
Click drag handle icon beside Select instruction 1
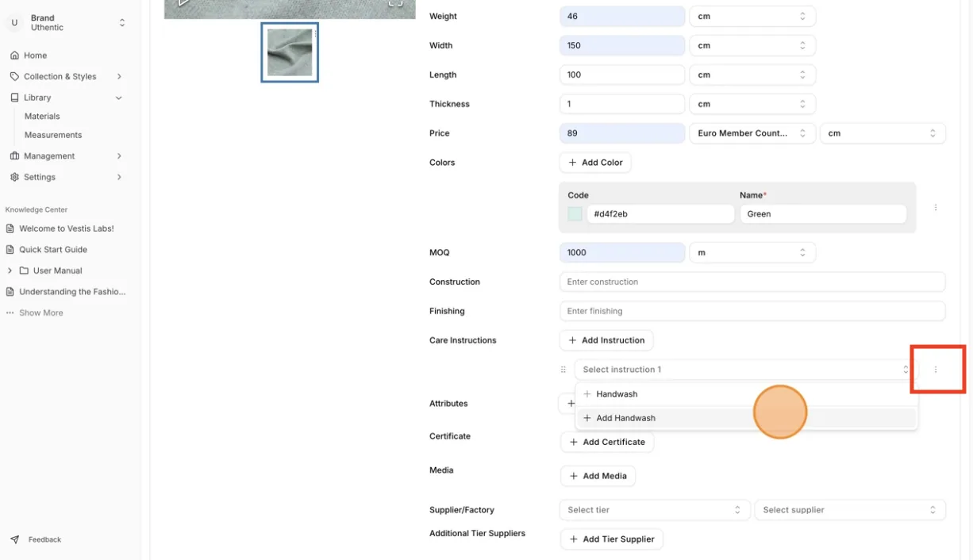coord(563,370)
